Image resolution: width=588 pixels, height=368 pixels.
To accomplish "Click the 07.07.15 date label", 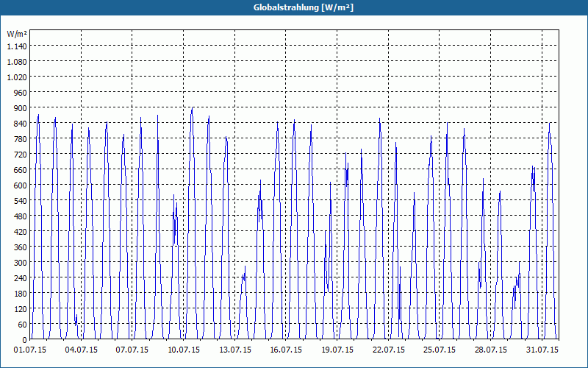I will 132,350.
